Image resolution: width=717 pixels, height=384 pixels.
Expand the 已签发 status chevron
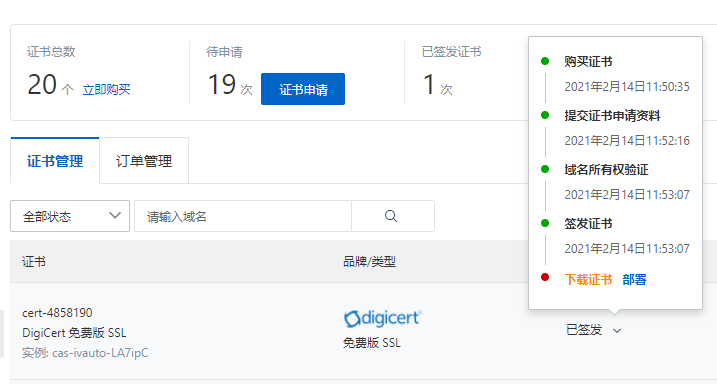(617, 331)
